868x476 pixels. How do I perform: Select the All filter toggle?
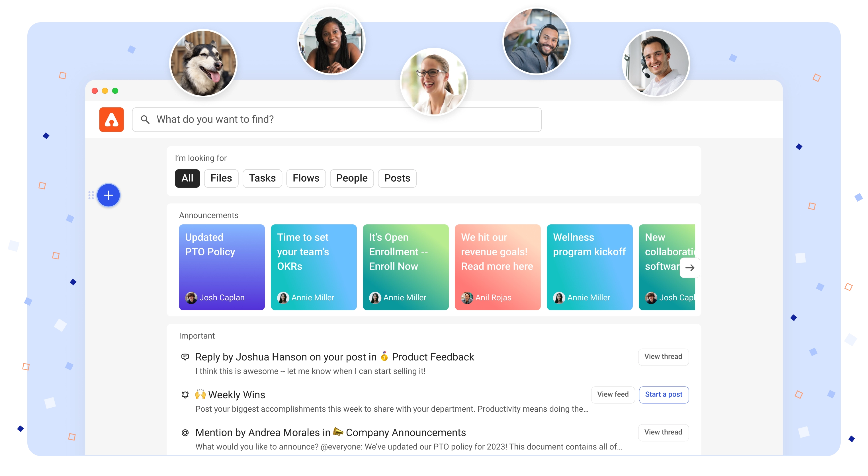pos(188,178)
